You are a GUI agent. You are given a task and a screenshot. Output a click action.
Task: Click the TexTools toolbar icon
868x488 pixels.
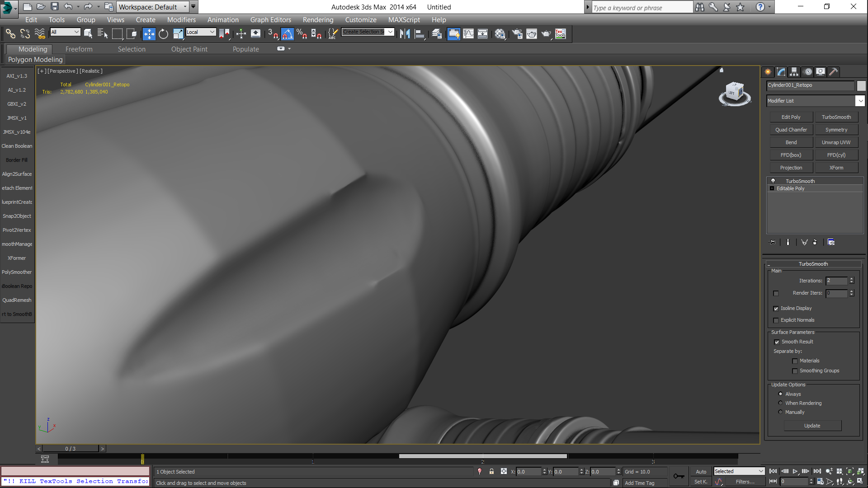tap(561, 34)
